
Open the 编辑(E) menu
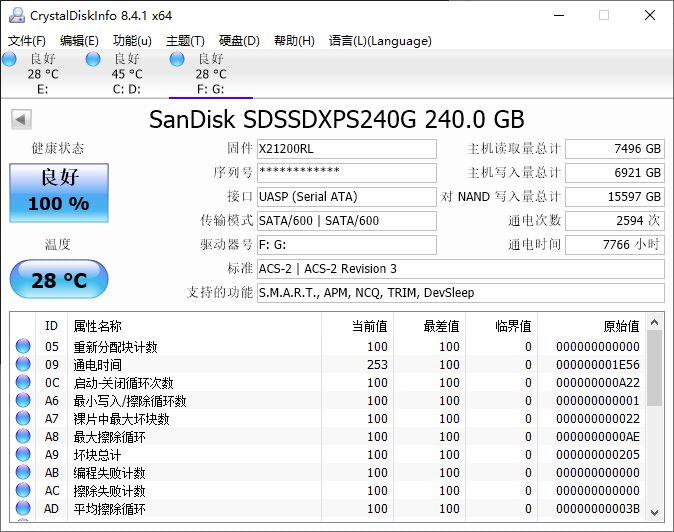[x=79, y=41]
